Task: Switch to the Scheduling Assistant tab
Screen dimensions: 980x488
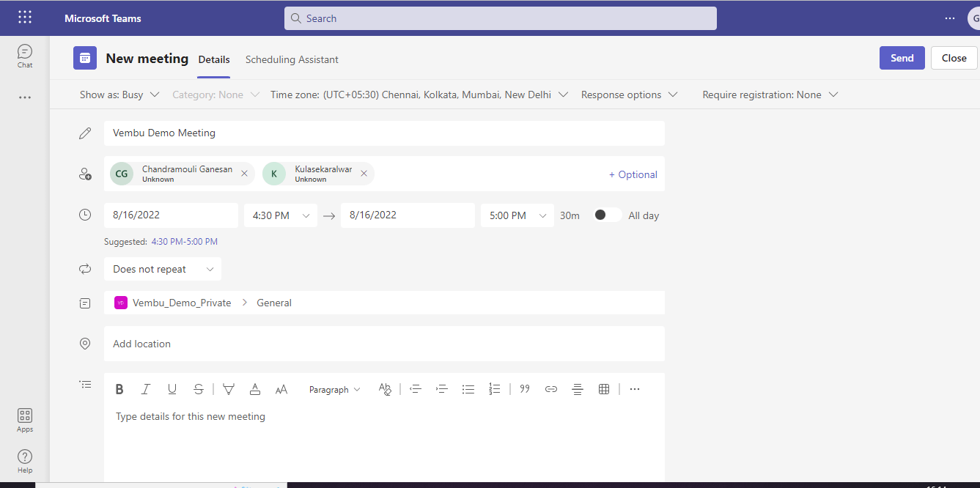Action: pos(292,59)
